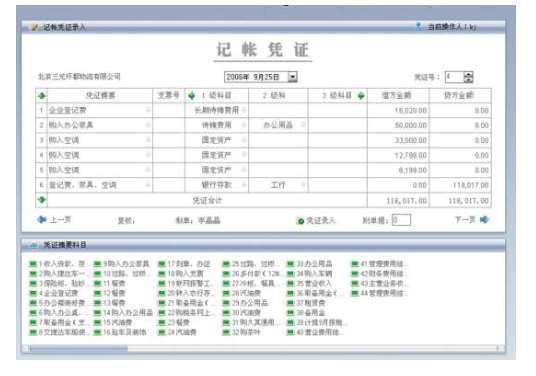Click the 支票号 column header
The height and width of the screenshot is (376, 536).
[x=168, y=95]
